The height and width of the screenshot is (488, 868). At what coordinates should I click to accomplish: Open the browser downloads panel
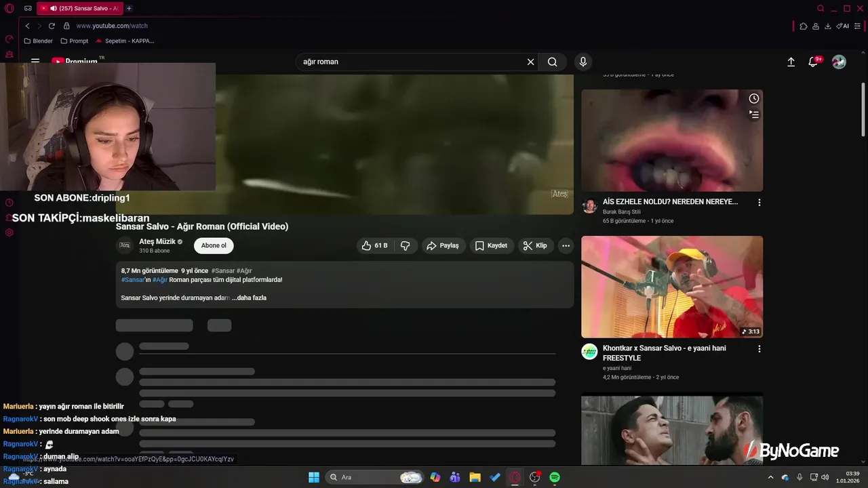pos(827,26)
